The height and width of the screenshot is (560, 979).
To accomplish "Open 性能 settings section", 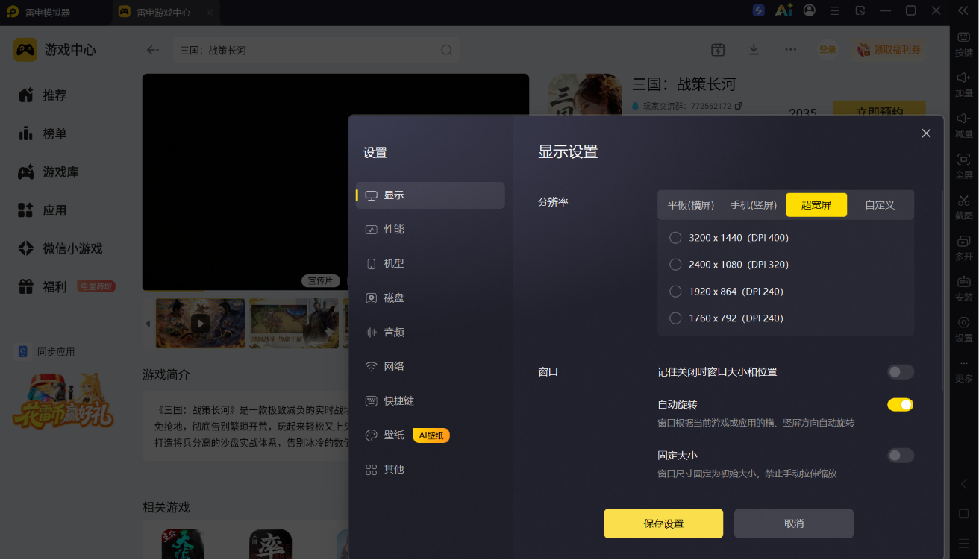I will (430, 230).
